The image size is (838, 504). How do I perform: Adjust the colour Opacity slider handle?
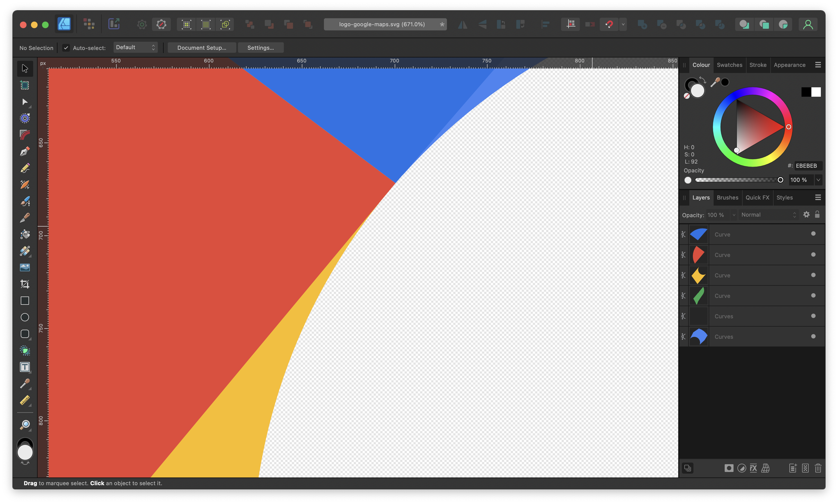tap(780, 180)
